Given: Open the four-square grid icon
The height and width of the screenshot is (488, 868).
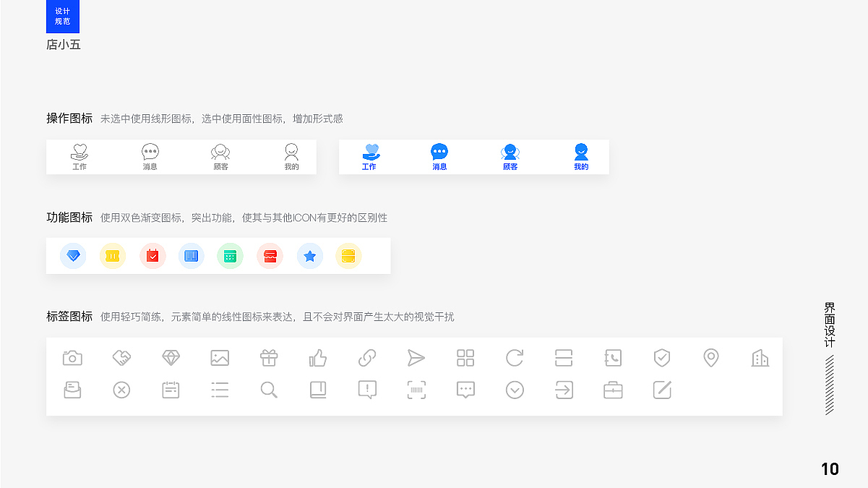Looking at the screenshot, I should click(x=465, y=358).
